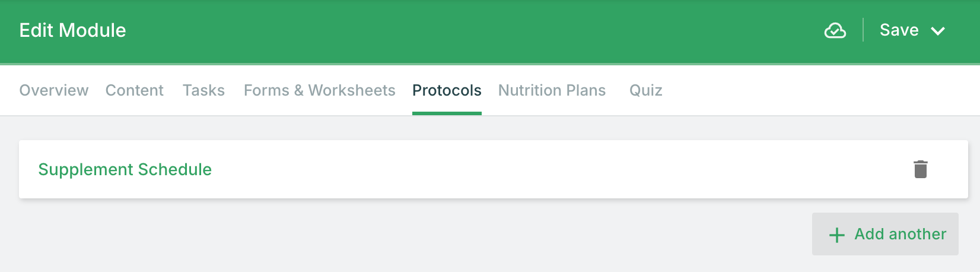Go to the Tasks tab
The width and height of the screenshot is (980, 272).
pyautogui.click(x=203, y=90)
